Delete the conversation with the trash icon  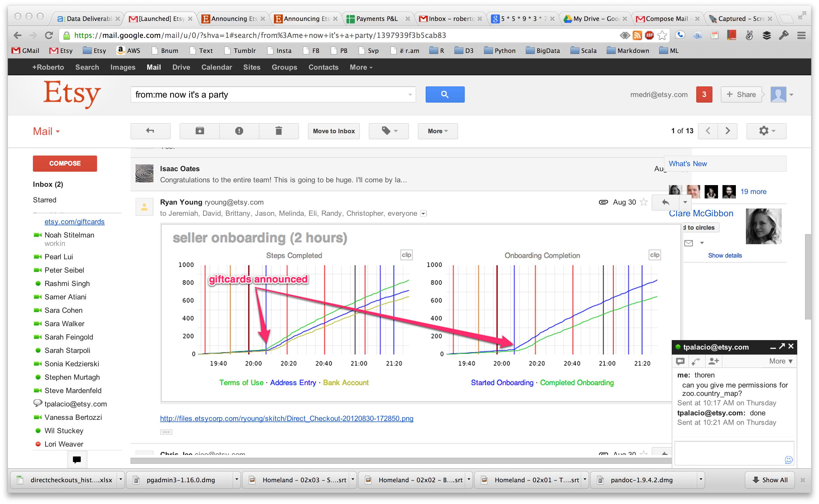pyautogui.click(x=279, y=131)
